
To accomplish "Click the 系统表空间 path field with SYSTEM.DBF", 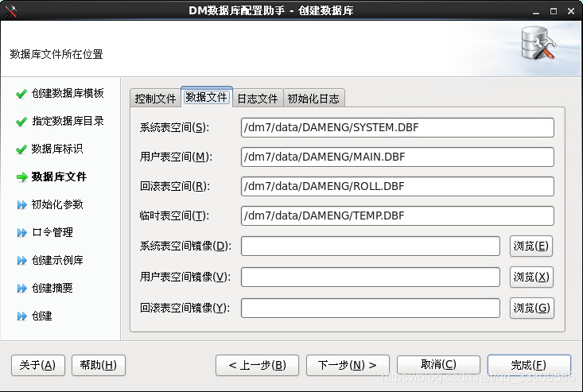I will pyautogui.click(x=398, y=128).
